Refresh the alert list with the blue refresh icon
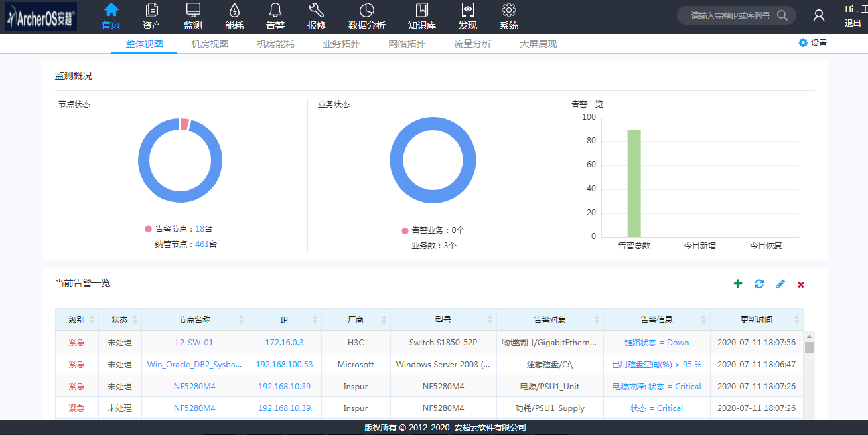868x435 pixels. tap(759, 284)
